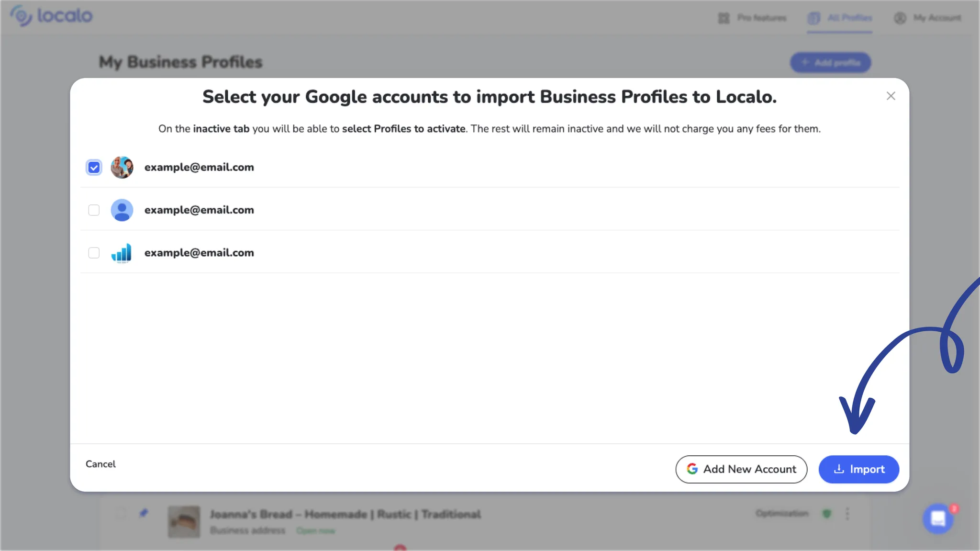
Task: Click the pin icon beside Joanna's Bread
Action: pyautogui.click(x=144, y=513)
